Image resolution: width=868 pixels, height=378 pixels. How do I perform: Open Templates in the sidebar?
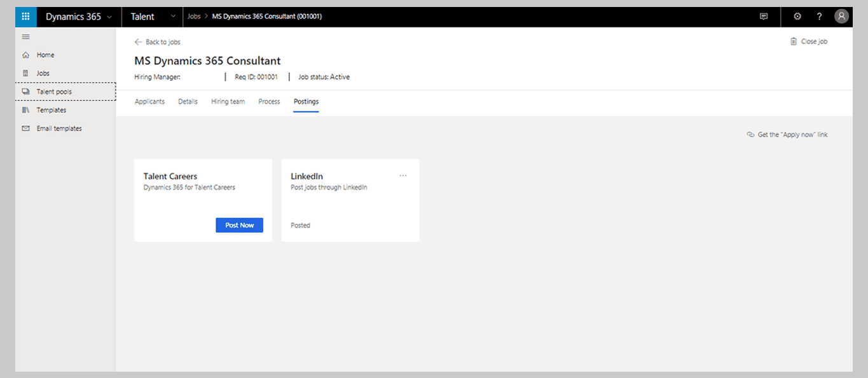tap(52, 110)
